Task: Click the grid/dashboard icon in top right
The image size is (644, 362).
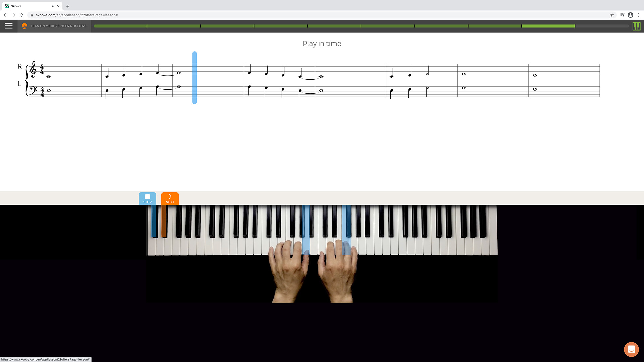Action: click(x=637, y=26)
